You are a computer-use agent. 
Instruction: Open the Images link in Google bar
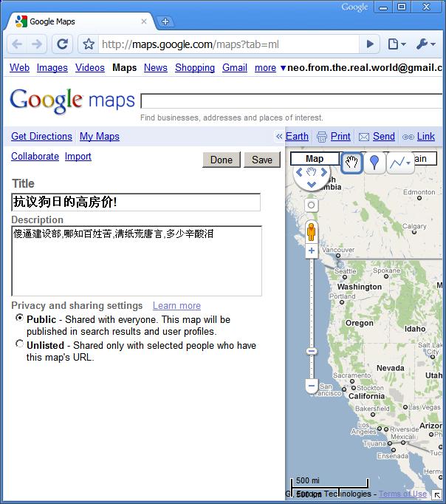tap(52, 67)
